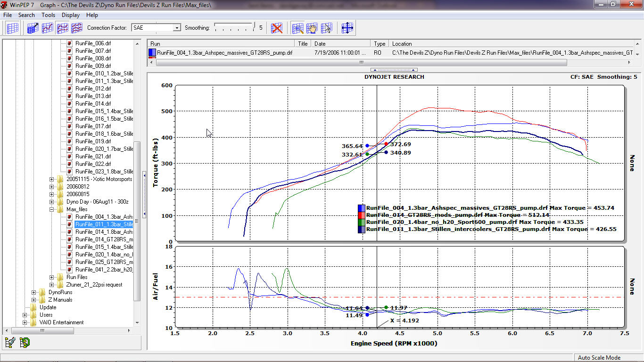Click the blue four-way arrows icon
Screen dimensions: 644x362
tap(347, 28)
